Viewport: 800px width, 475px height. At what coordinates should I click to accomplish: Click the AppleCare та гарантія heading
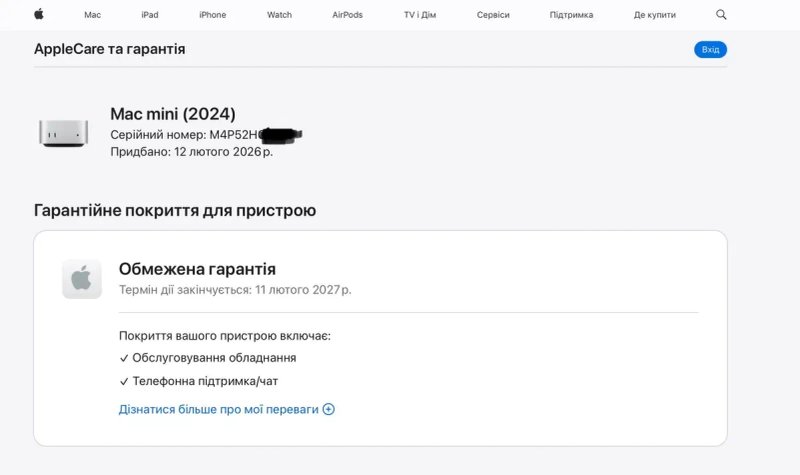tap(110, 49)
